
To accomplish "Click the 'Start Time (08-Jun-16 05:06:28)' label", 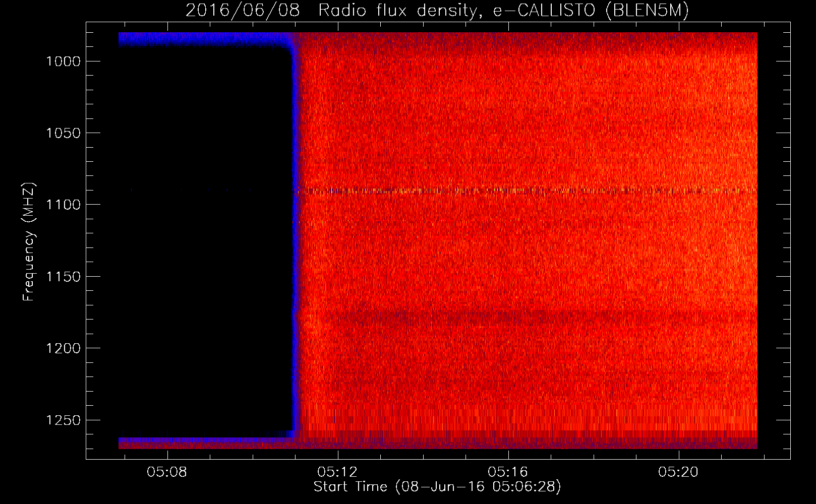I will 437,487.
